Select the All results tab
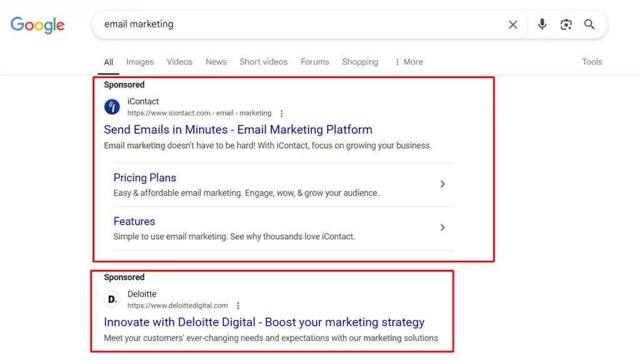Image resolution: width=640 pixels, height=364 pixels. pos(108,62)
